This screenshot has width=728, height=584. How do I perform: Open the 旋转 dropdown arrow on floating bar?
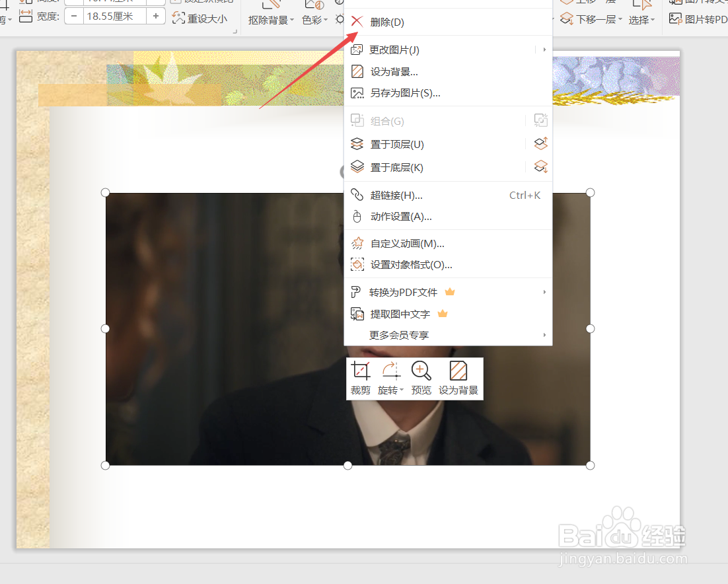coord(402,390)
